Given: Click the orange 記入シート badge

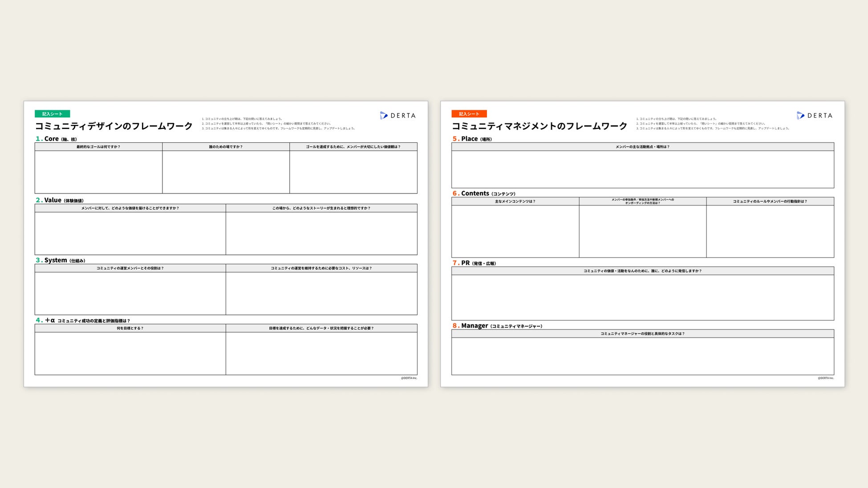Looking at the screenshot, I should [469, 114].
